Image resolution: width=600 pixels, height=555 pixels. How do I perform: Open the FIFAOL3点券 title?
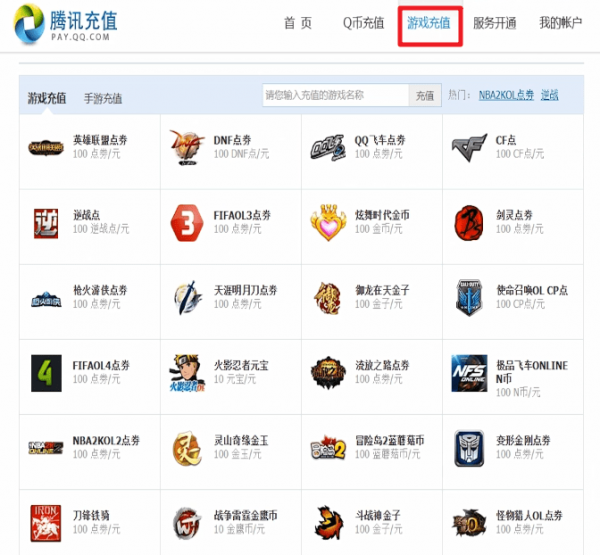[242, 215]
